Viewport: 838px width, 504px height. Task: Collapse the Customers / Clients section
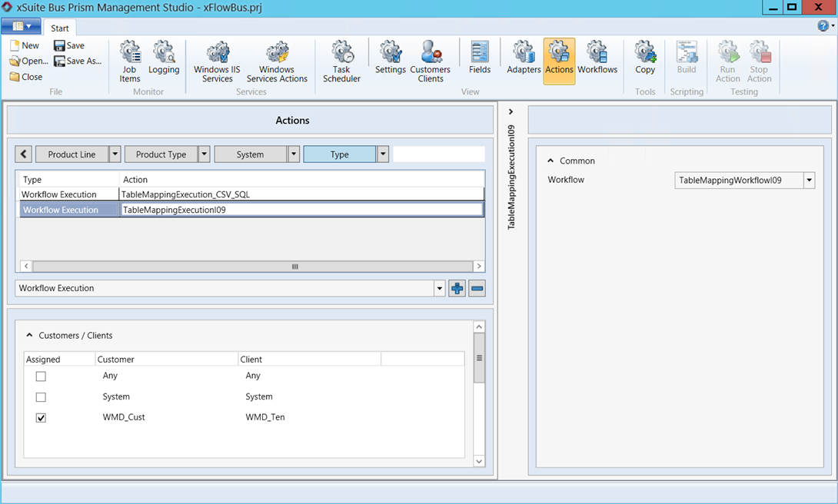pos(30,336)
